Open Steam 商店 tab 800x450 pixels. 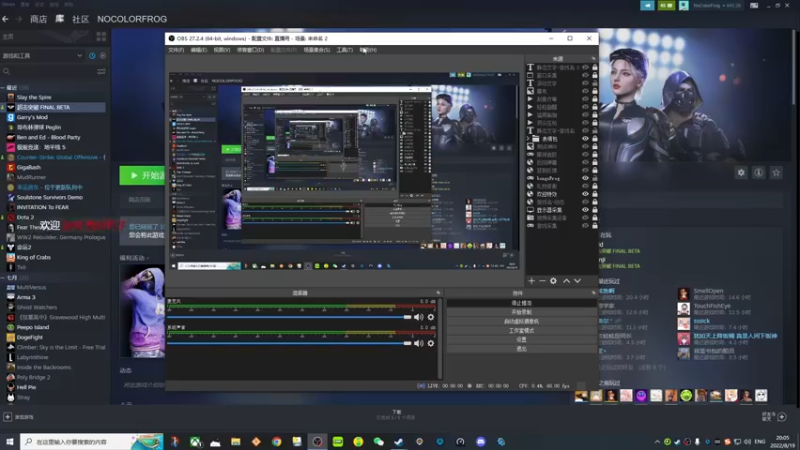pos(38,19)
